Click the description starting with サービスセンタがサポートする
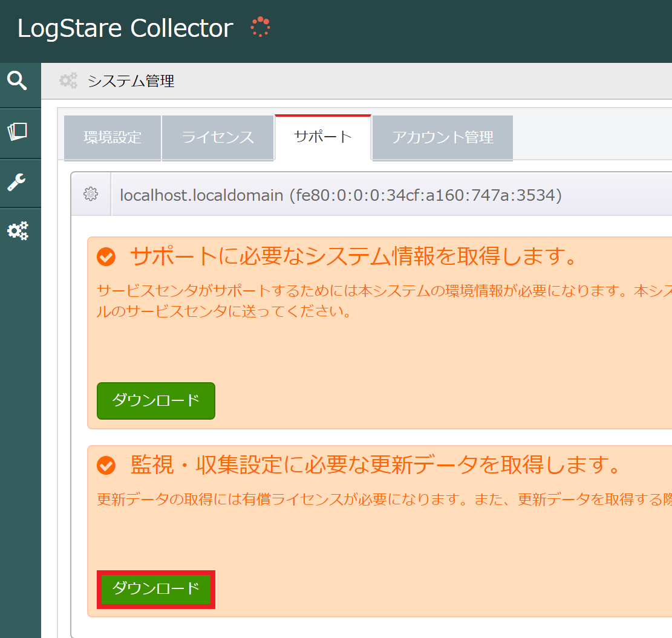Screen dimensions: 672x638 pos(384,301)
